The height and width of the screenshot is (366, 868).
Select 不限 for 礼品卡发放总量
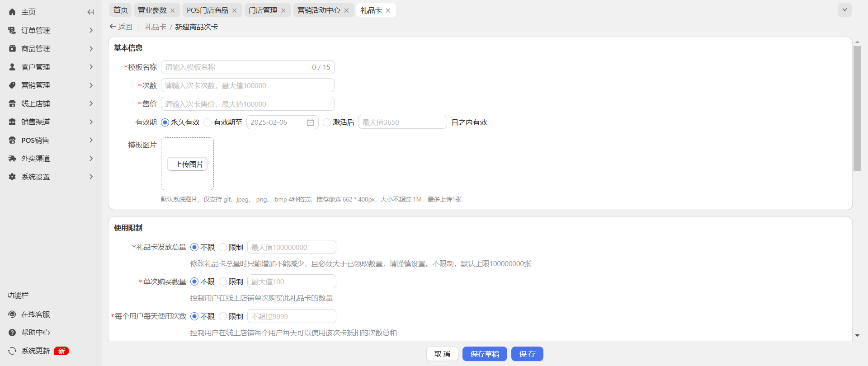pyautogui.click(x=194, y=247)
